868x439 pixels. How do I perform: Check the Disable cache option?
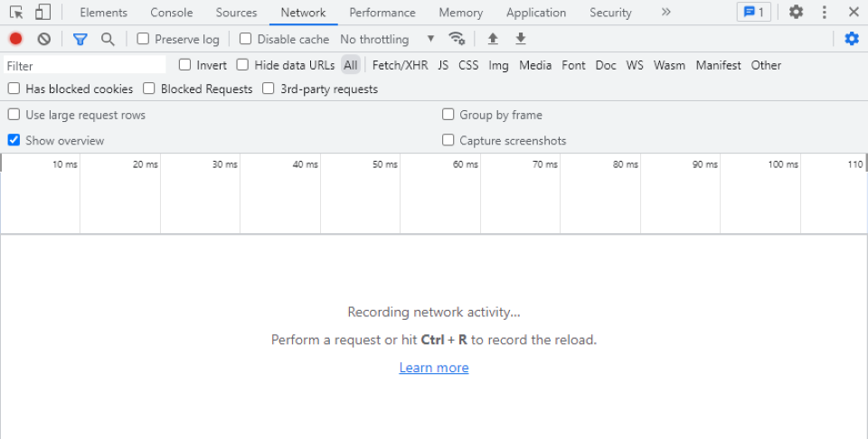(x=246, y=39)
